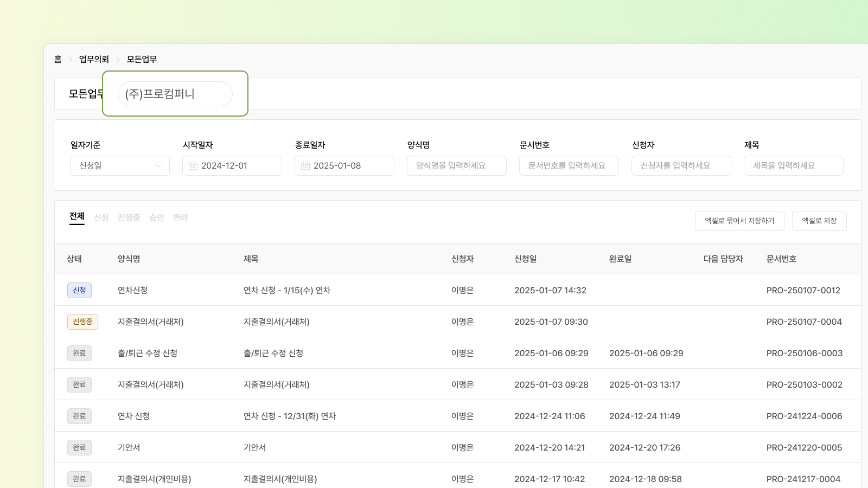This screenshot has width=868, height=488.
Task: Click 연차신청 in the 양식명 column
Action: [133, 290]
